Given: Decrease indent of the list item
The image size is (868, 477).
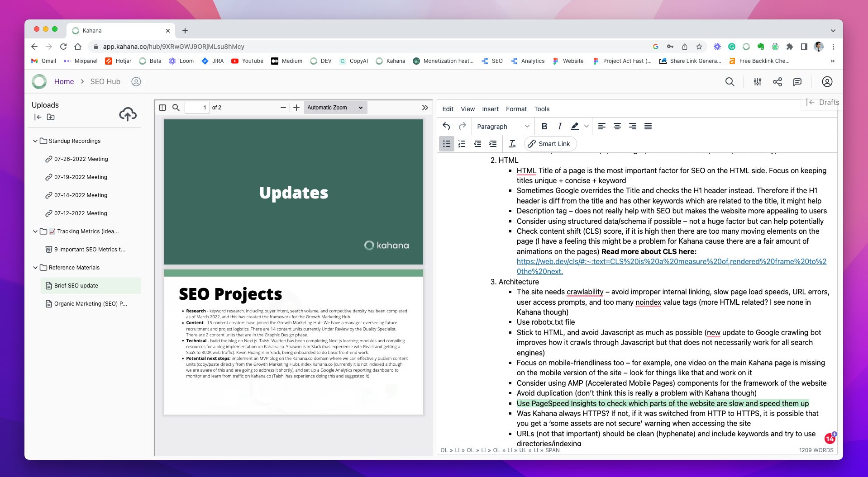Looking at the screenshot, I should 477,144.
